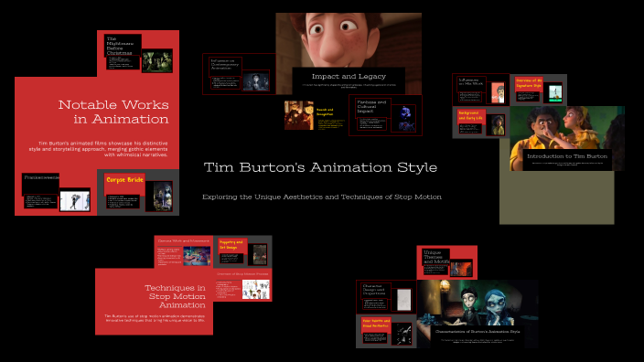The image size is (644, 362).
Task: Select the Influence on Contemporary Animation image
Action: pos(255,80)
